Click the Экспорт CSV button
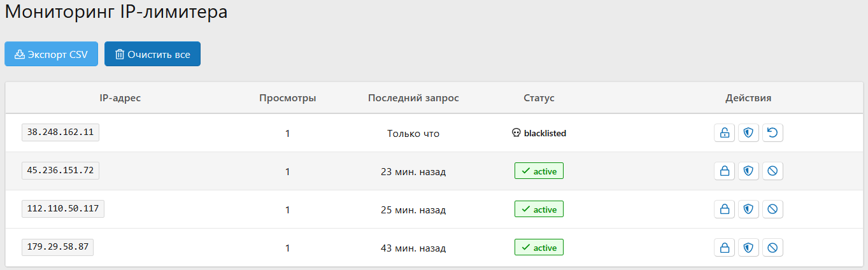 pos(51,54)
